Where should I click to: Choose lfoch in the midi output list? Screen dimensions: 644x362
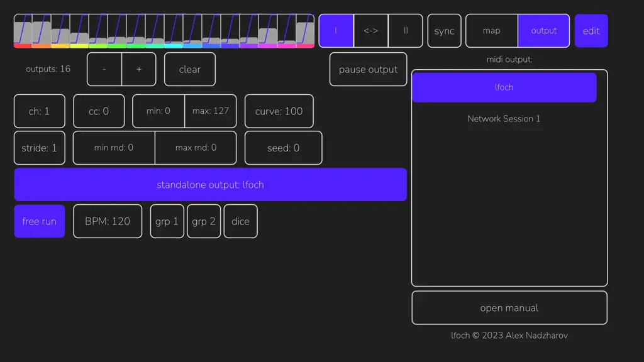(504, 87)
